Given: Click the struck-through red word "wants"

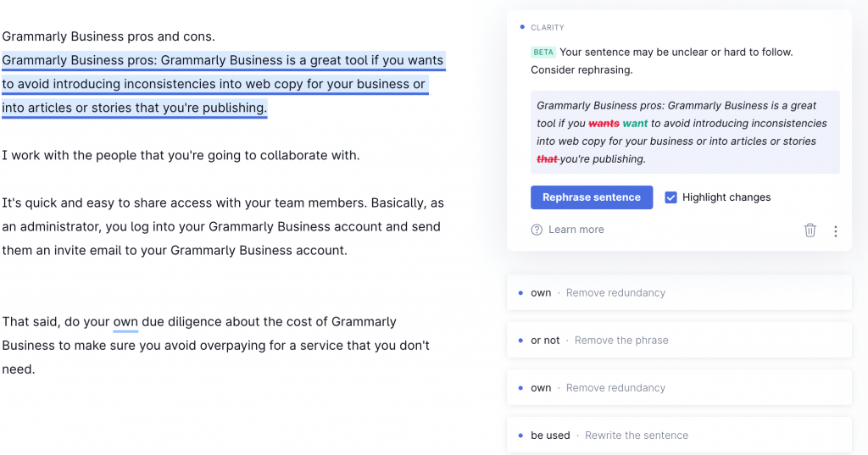Looking at the screenshot, I should tap(604, 124).
